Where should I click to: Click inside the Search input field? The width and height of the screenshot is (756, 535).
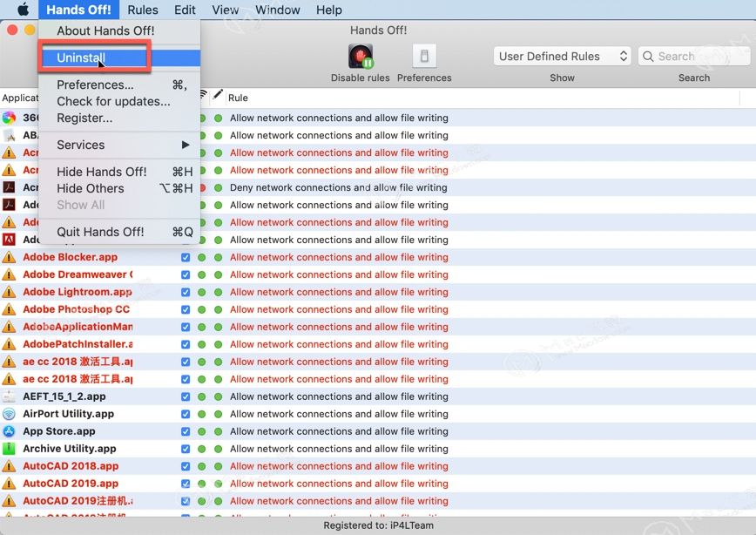click(x=694, y=57)
